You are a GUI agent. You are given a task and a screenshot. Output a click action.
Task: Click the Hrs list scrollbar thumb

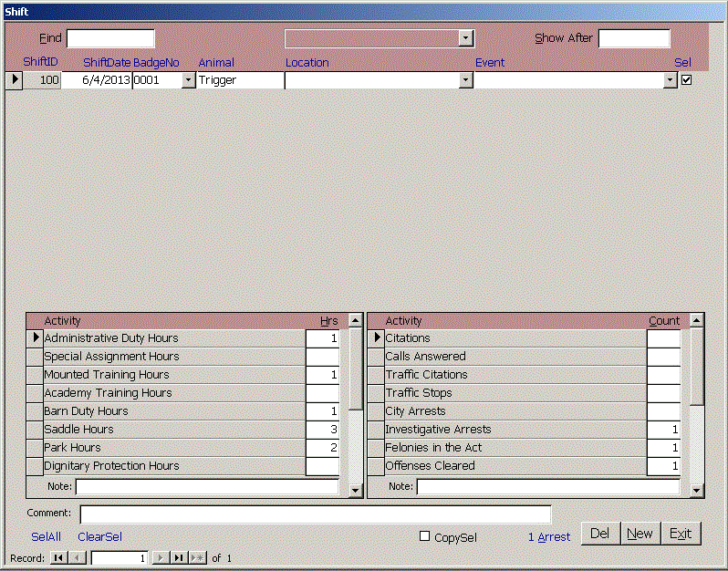click(356, 369)
